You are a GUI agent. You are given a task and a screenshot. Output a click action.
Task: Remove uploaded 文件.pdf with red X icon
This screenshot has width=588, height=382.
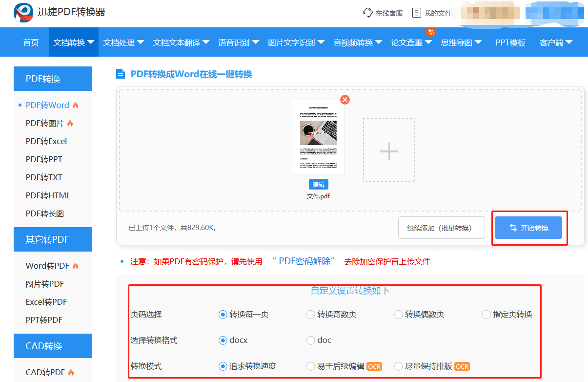(x=345, y=100)
